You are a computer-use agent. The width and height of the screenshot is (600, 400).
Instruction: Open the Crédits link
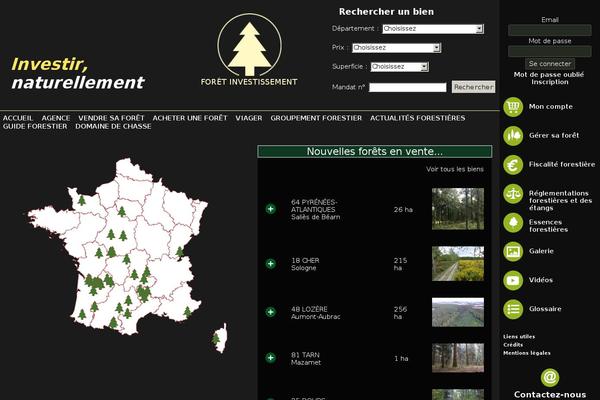coord(513,345)
